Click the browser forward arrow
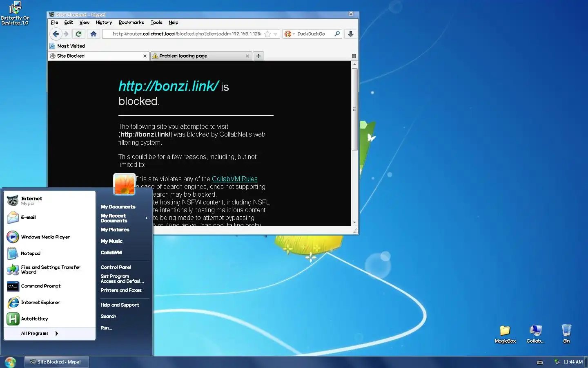 (66, 34)
